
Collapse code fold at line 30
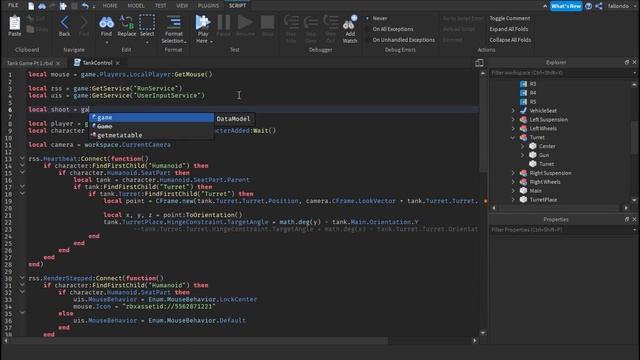pyautogui.click(x=22, y=278)
